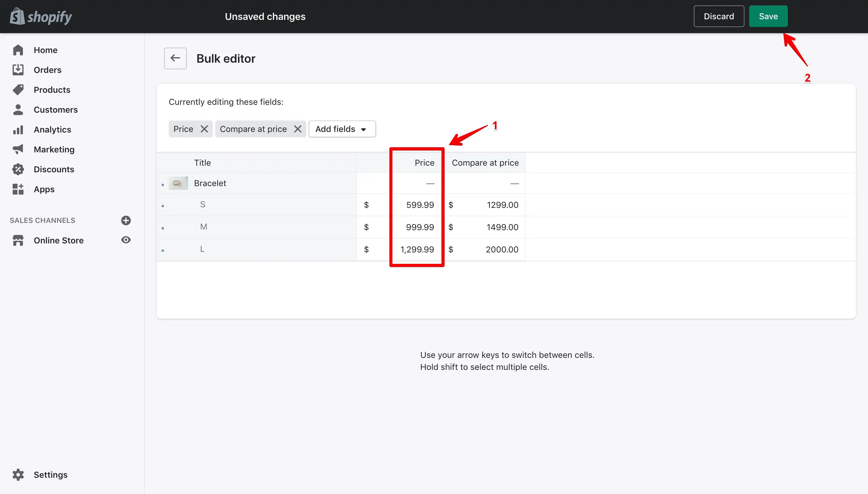The image size is (868, 494).
Task: Open Online Store sales channel
Action: [59, 240]
